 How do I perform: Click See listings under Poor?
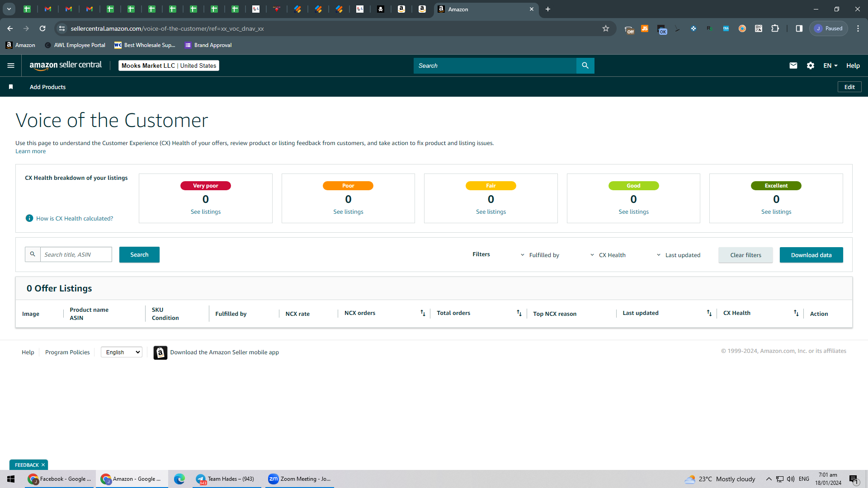coord(348,211)
